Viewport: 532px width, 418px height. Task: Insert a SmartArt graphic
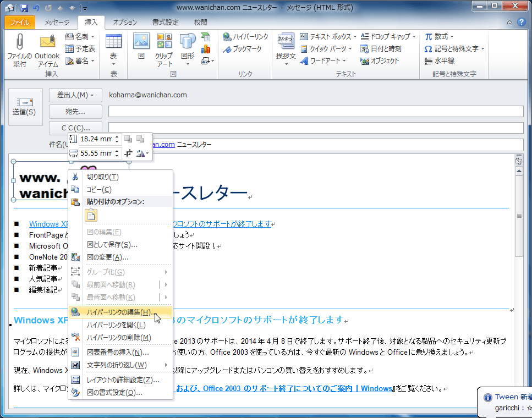(x=206, y=36)
